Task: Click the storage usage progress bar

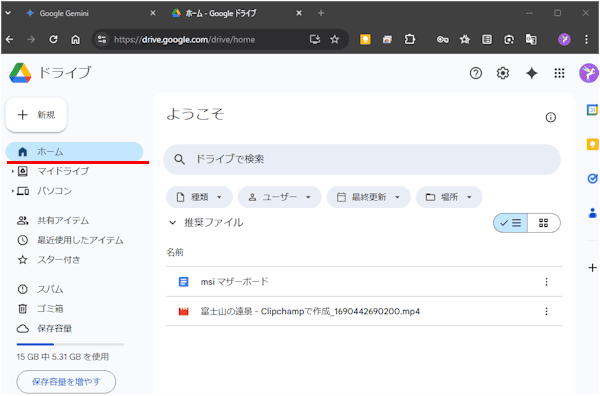Action: coord(70,344)
